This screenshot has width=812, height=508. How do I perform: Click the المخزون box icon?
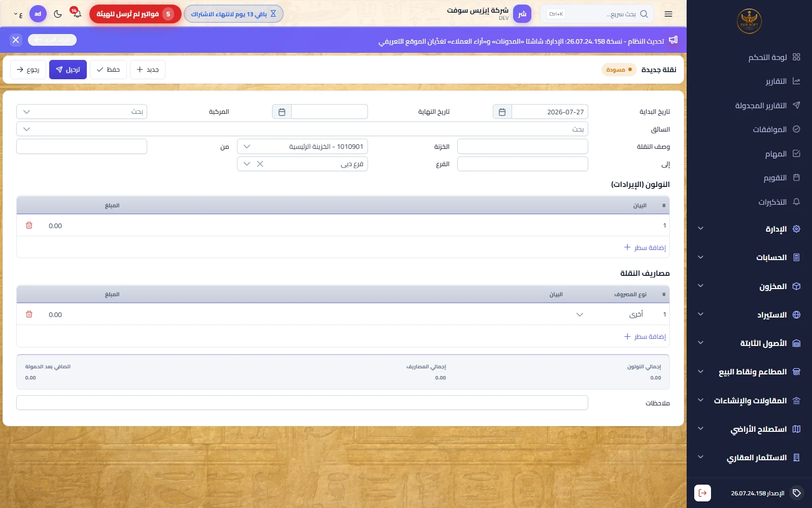(796, 286)
